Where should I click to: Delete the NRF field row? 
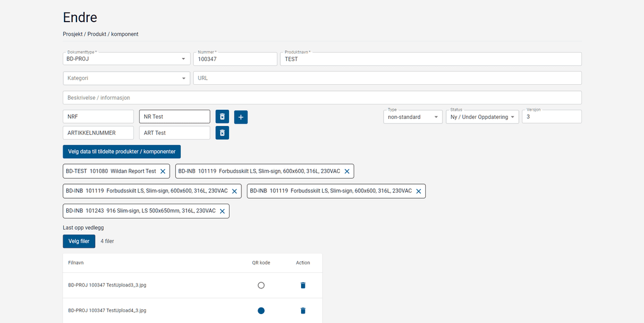[222, 117]
